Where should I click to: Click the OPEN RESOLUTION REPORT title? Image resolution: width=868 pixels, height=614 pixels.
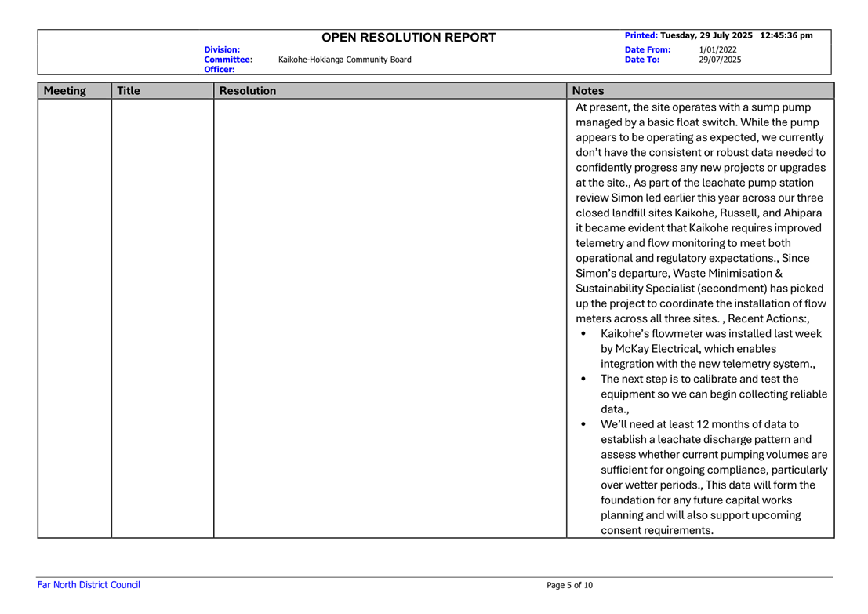click(409, 37)
